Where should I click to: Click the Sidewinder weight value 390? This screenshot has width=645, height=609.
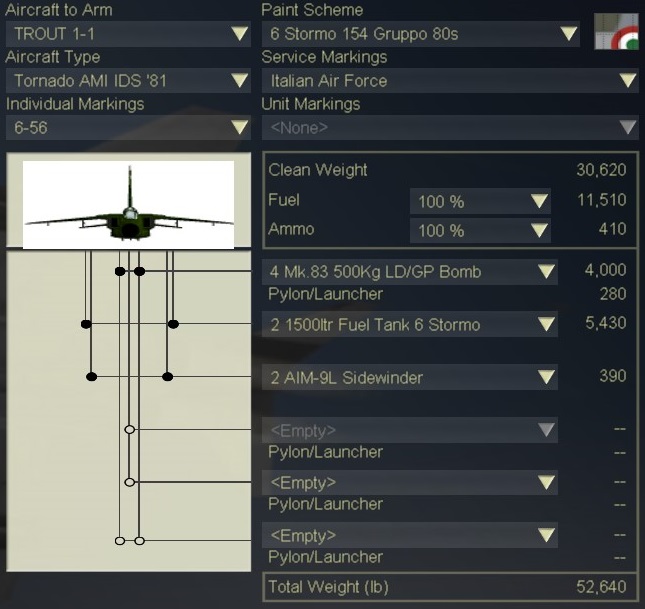613,376
